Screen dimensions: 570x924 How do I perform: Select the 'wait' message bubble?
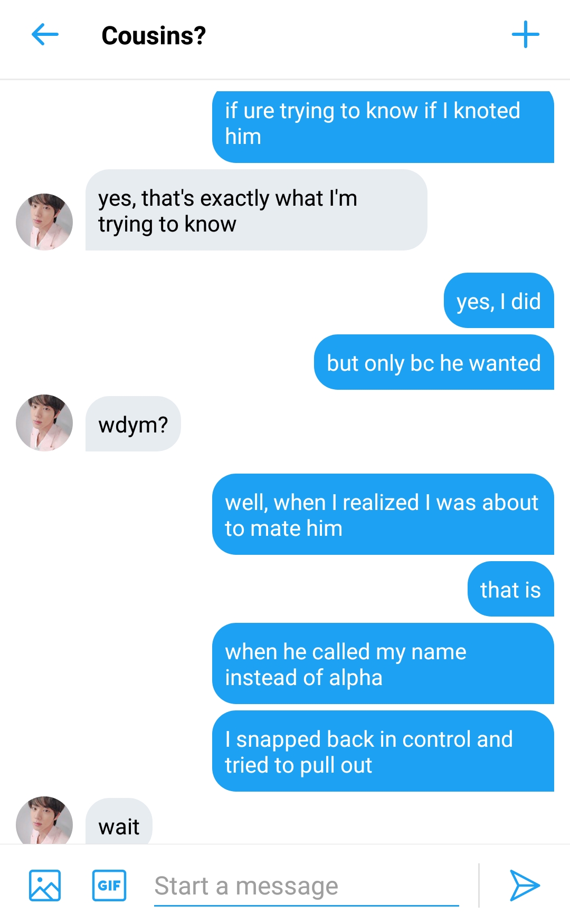119,822
